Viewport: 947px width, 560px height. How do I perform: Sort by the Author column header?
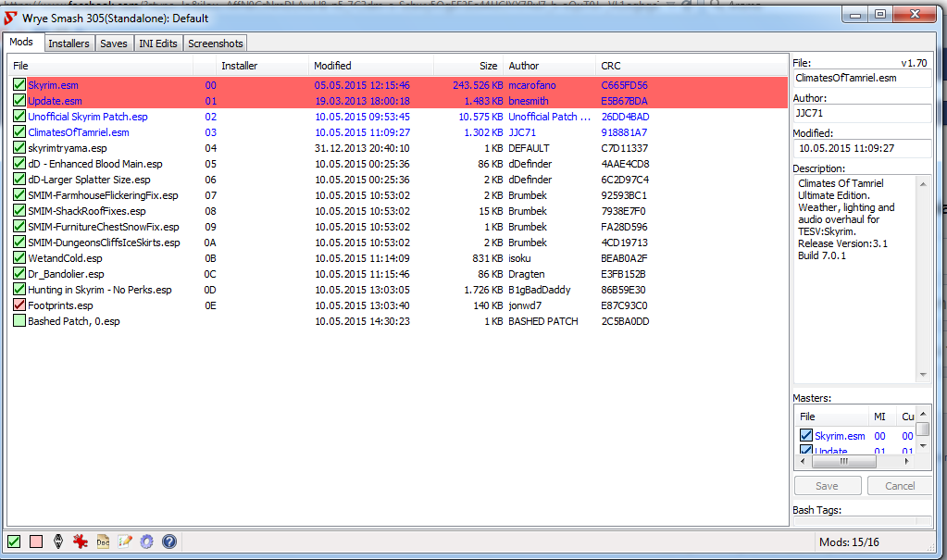tap(550, 66)
